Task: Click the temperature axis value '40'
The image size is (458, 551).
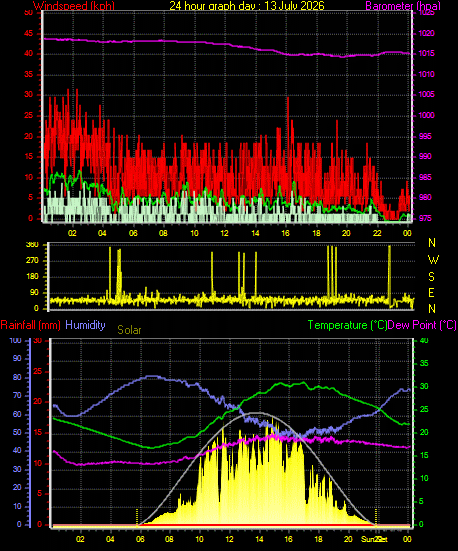Action: click(x=424, y=341)
